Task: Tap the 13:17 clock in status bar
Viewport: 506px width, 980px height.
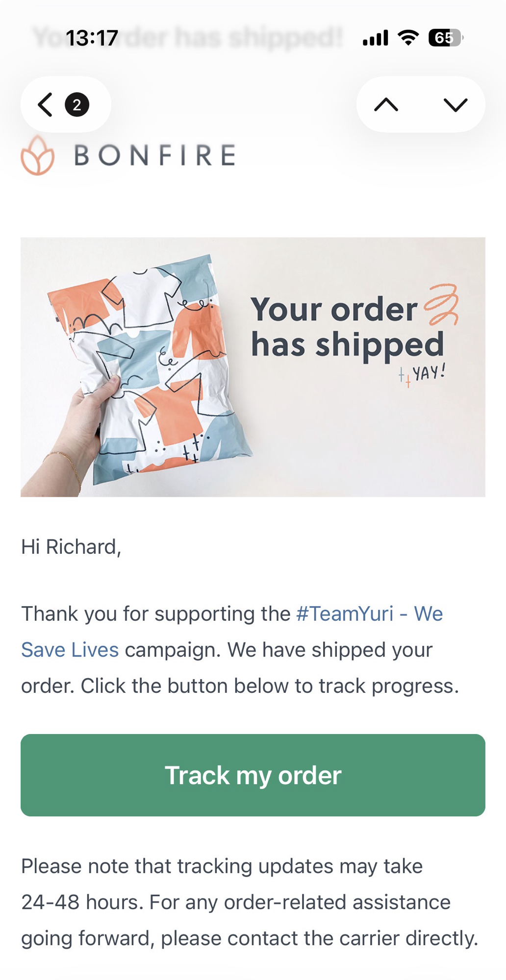Action: point(92,38)
